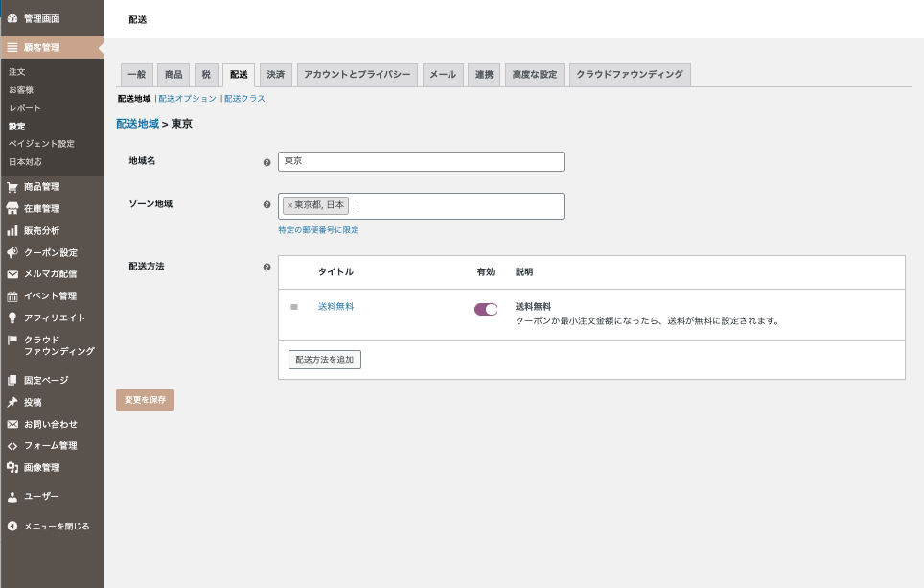
Task: Click the shopping cart icon for 商品管理
Action: (12, 187)
